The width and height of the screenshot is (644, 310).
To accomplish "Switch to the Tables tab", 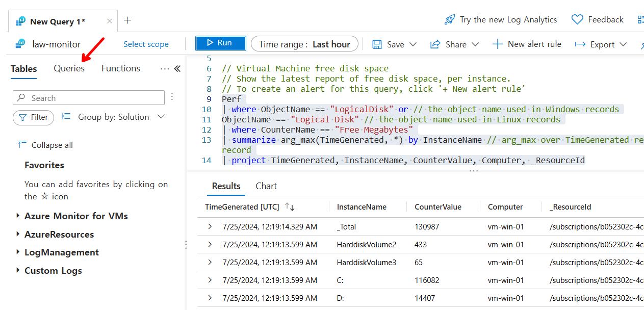I will coord(24,69).
